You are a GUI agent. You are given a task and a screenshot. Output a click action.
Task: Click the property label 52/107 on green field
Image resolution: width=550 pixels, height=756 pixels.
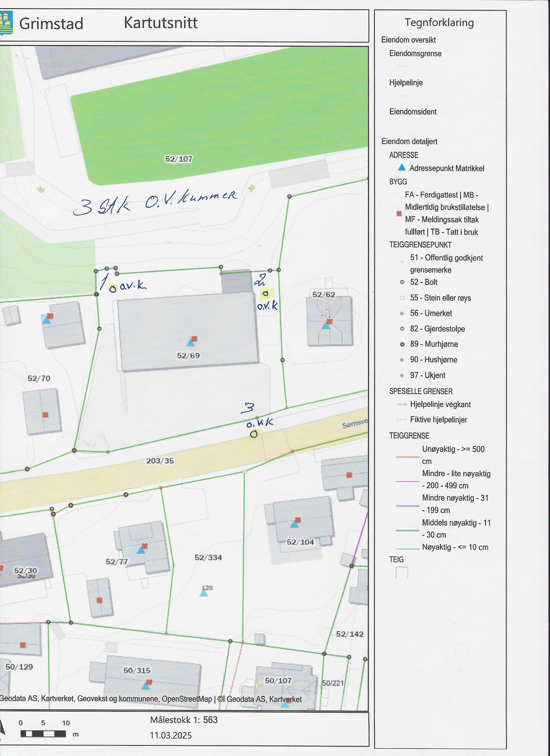(179, 159)
